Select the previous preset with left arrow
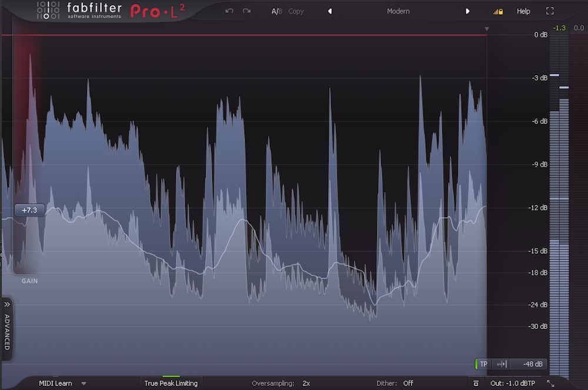The height and width of the screenshot is (390, 588). (330, 11)
